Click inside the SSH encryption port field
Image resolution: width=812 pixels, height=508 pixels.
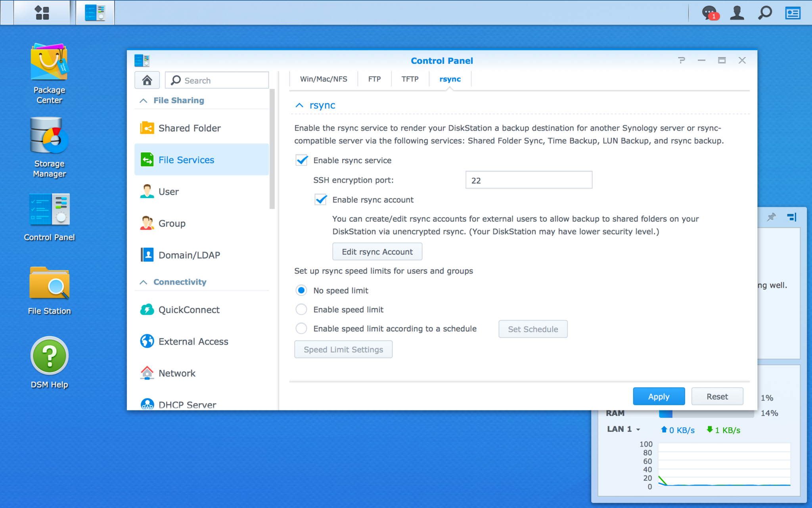pos(528,180)
